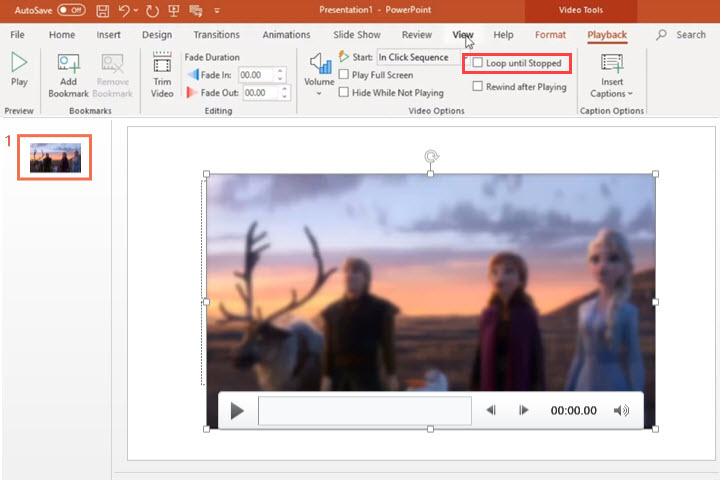Step the video back one frame
Viewport: 720px width, 480px height.
[491, 411]
